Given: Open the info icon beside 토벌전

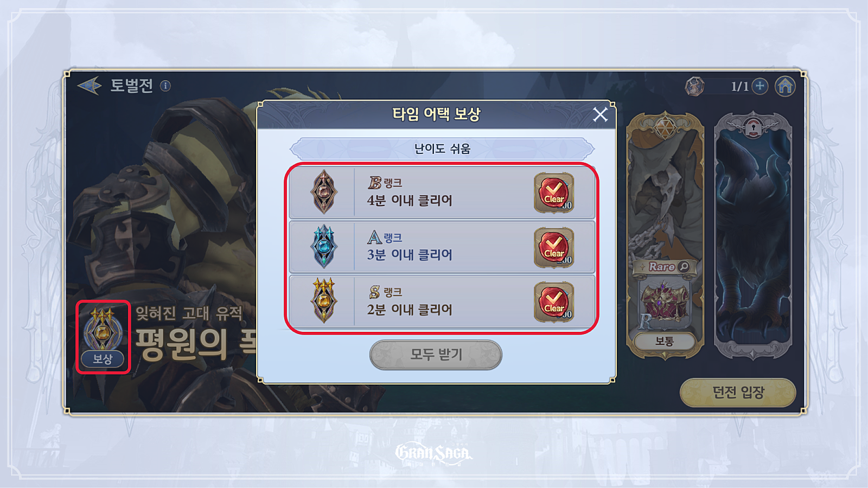Looking at the screenshot, I should click(165, 86).
